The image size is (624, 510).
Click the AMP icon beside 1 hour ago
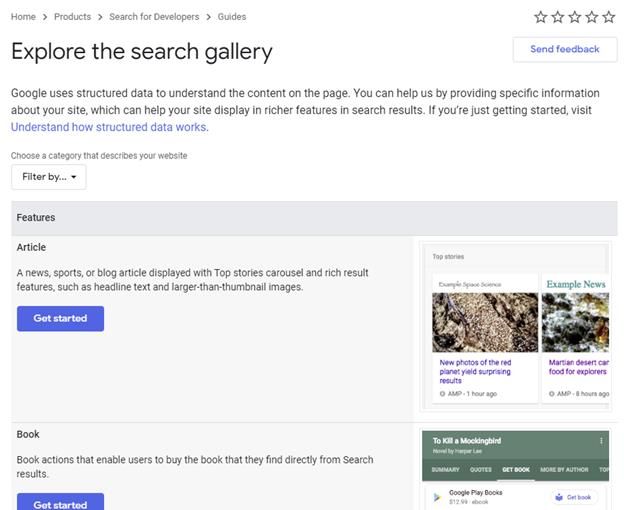[442, 394]
